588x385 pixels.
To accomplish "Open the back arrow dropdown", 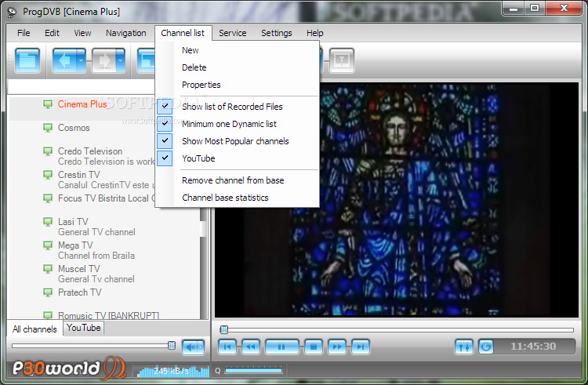I will (82, 60).
